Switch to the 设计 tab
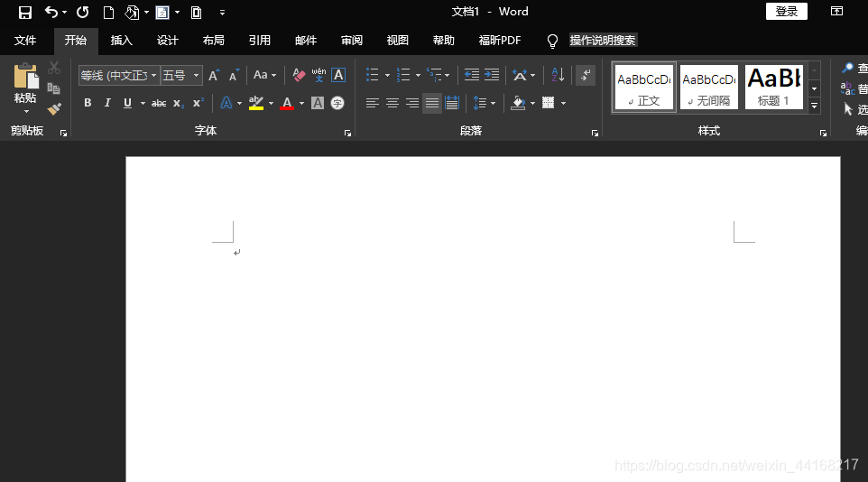868x482 pixels. (167, 41)
